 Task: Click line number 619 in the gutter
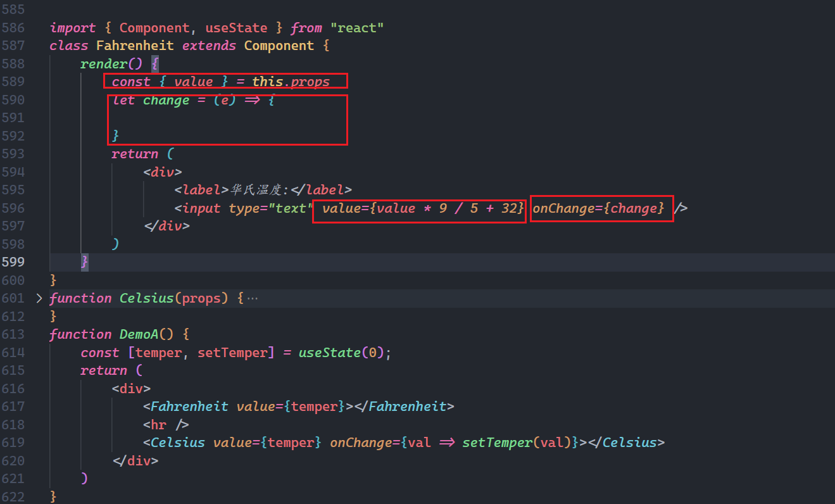[14, 443]
